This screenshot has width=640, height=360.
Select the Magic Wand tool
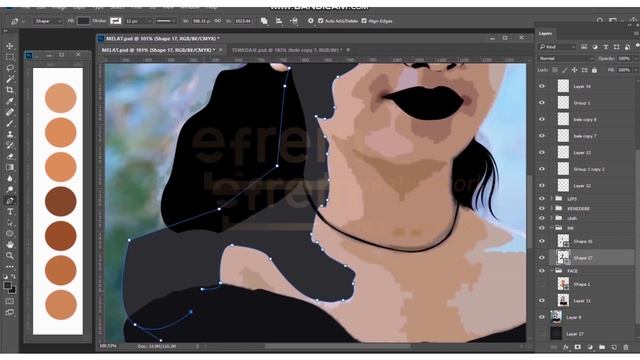[10, 79]
